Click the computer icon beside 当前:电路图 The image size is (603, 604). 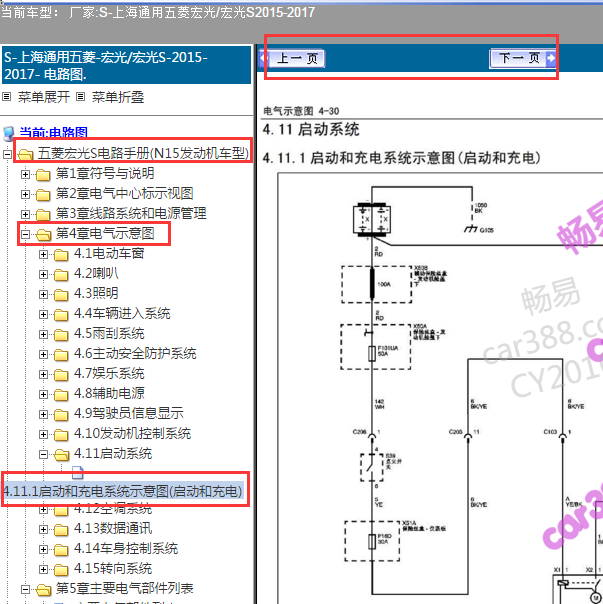click(x=8, y=134)
